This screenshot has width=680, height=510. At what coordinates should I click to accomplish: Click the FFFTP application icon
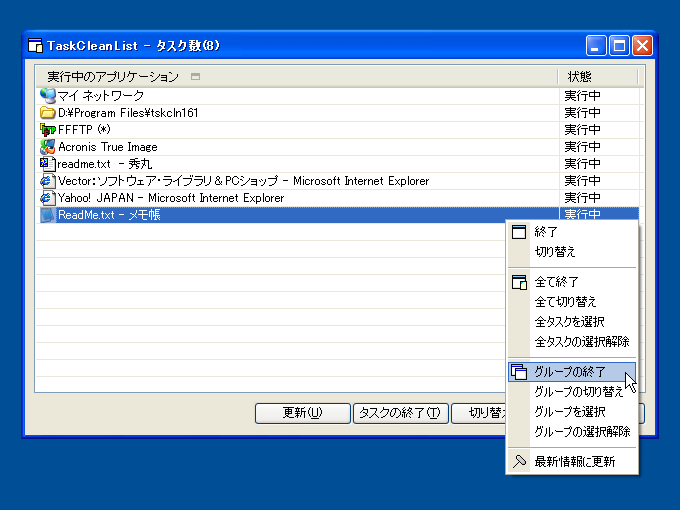[48, 130]
